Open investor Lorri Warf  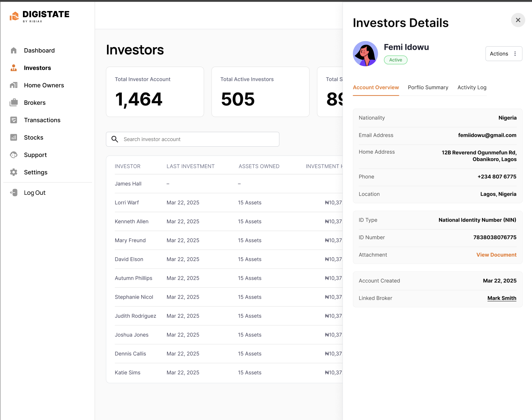coord(127,203)
